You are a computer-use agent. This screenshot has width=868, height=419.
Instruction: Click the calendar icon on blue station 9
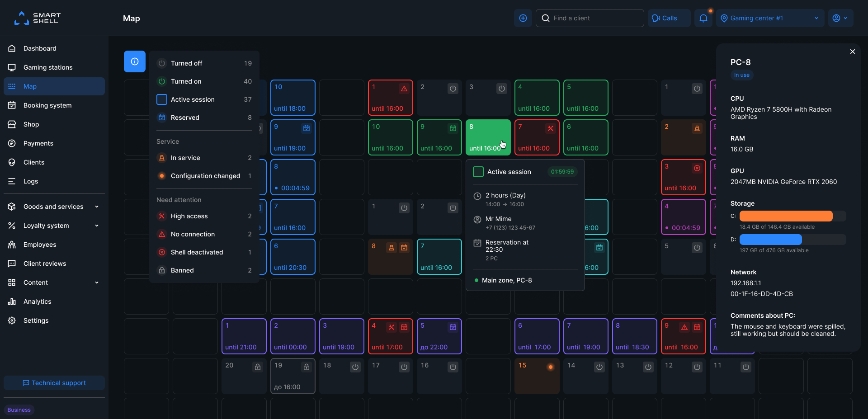pos(307,128)
